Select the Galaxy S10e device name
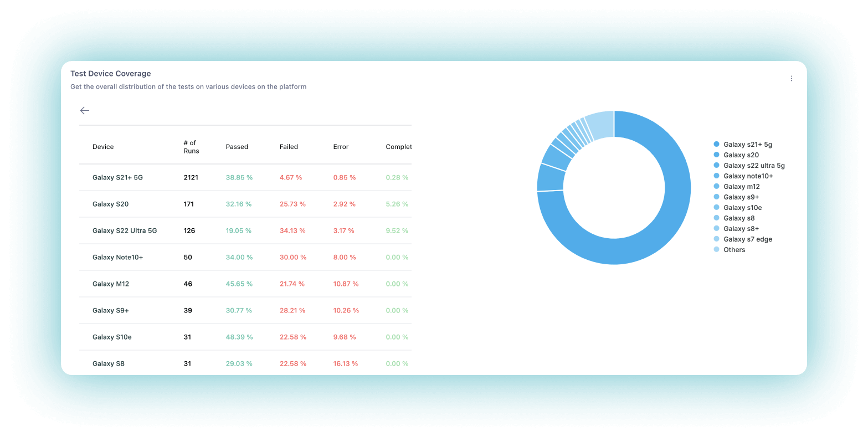The image size is (868, 436). coord(112,337)
